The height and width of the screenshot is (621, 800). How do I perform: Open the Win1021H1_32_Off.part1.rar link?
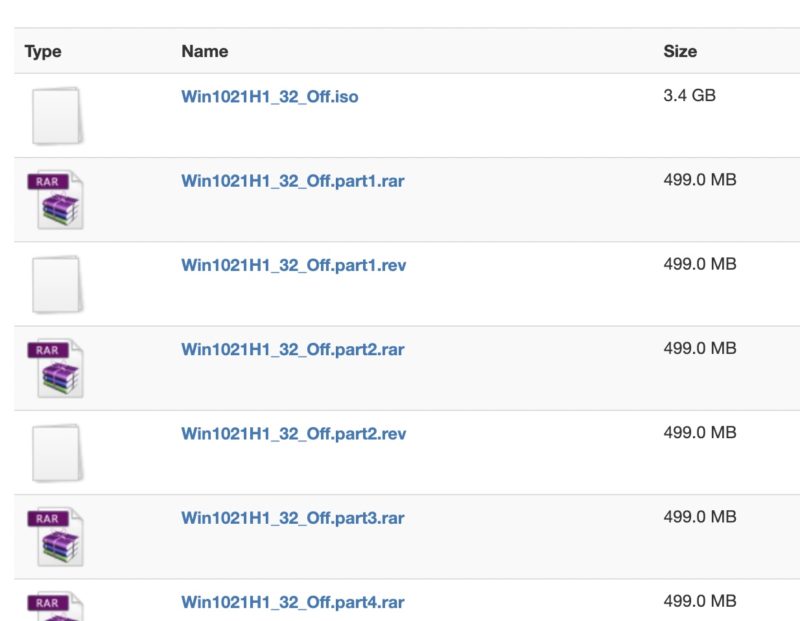[x=293, y=181]
